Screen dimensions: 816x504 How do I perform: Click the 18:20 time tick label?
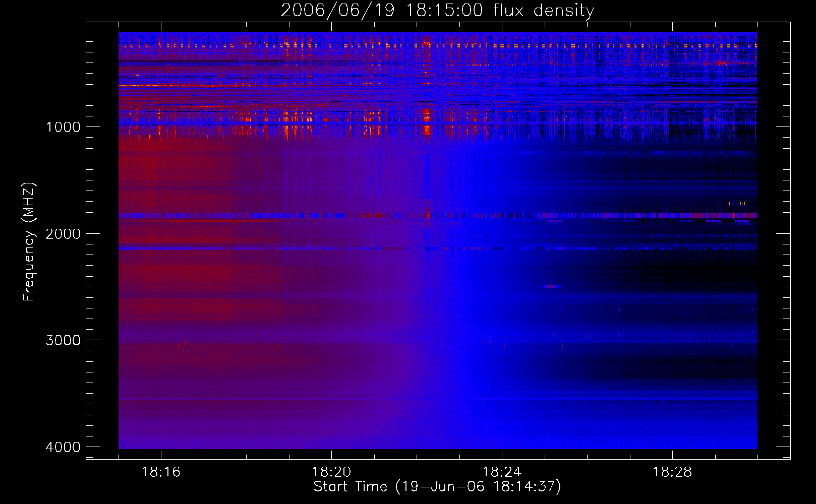coord(331,472)
